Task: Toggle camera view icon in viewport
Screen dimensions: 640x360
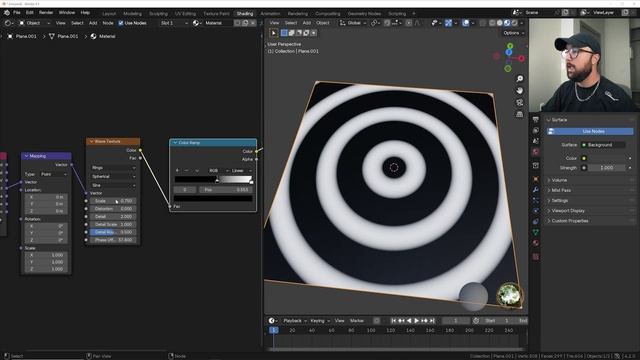Action: coord(520,102)
